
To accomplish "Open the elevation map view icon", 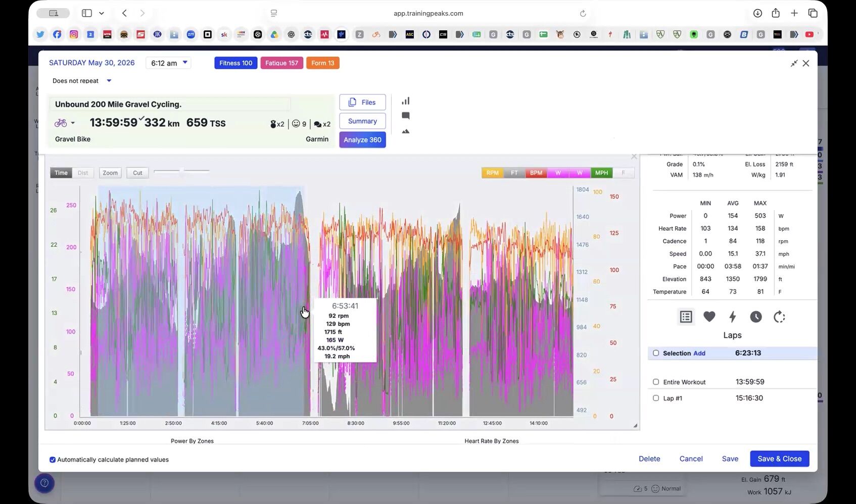I will tap(406, 131).
